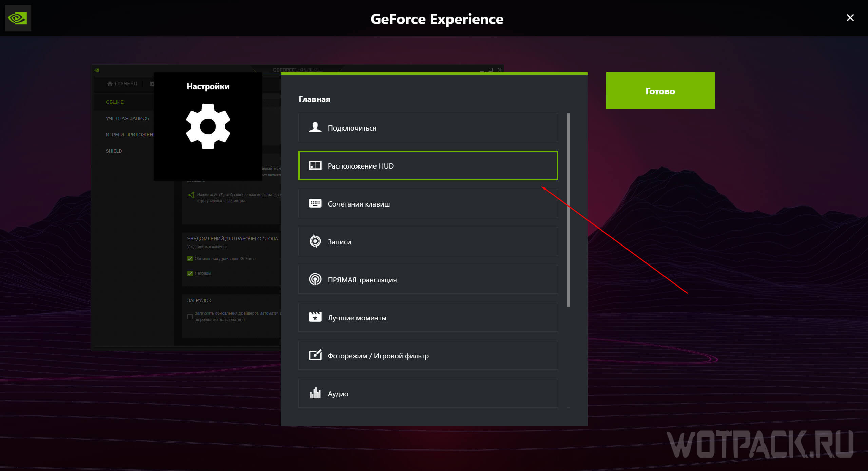Select the УЧЕТНАЯ ЗАПИСЬ sidebar item

tap(127, 118)
